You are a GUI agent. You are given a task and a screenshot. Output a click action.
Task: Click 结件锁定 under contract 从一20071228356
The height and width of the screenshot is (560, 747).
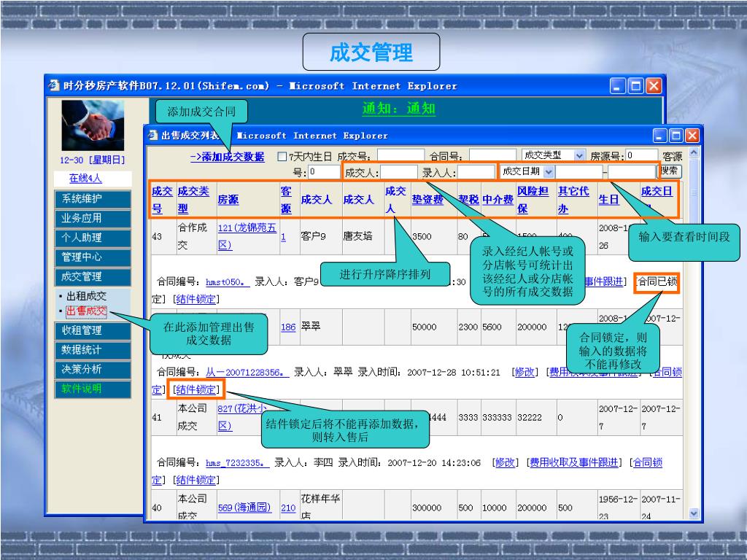pyautogui.click(x=196, y=389)
